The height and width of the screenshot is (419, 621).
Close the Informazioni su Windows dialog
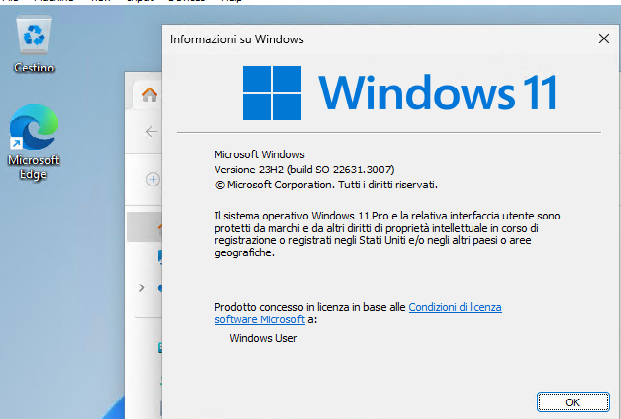click(604, 39)
